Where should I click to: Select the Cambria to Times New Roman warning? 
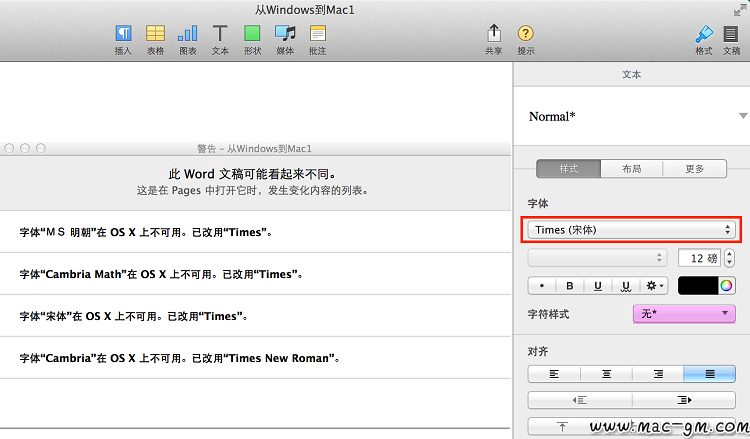tap(255, 358)
